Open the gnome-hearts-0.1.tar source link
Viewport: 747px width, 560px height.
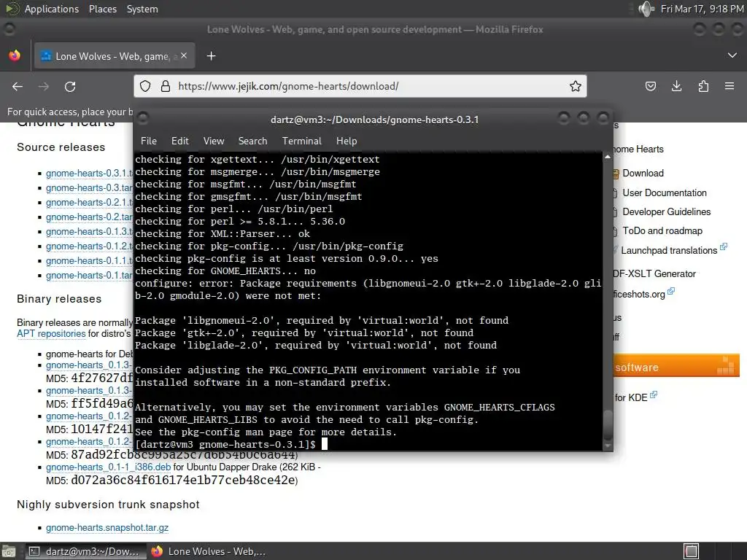89,276
